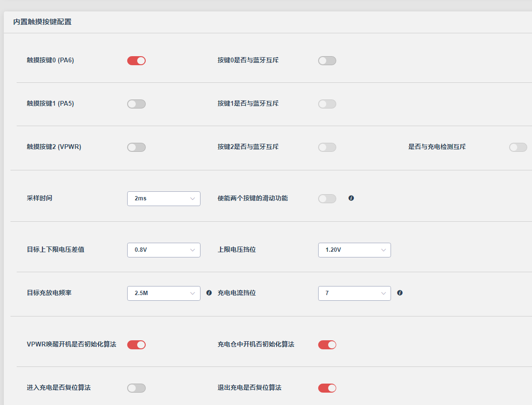Click info icon beside 充电电流挡位 dropdown
Screen dimensions: 532x405
coord(400,293)
